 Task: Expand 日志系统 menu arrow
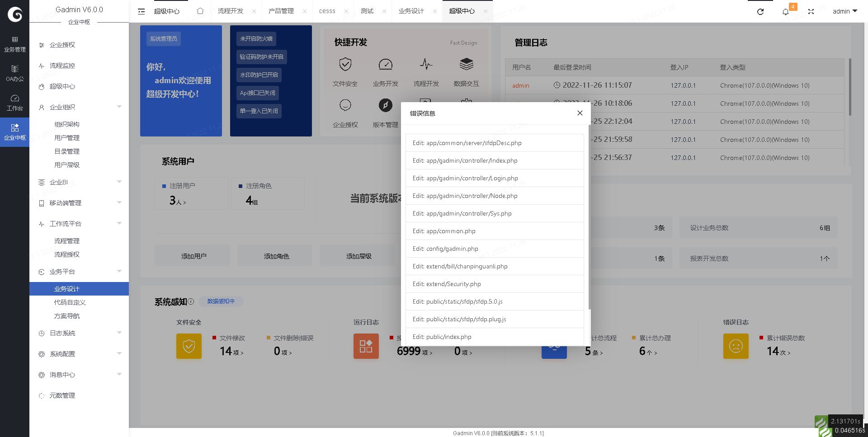(119, 333)
